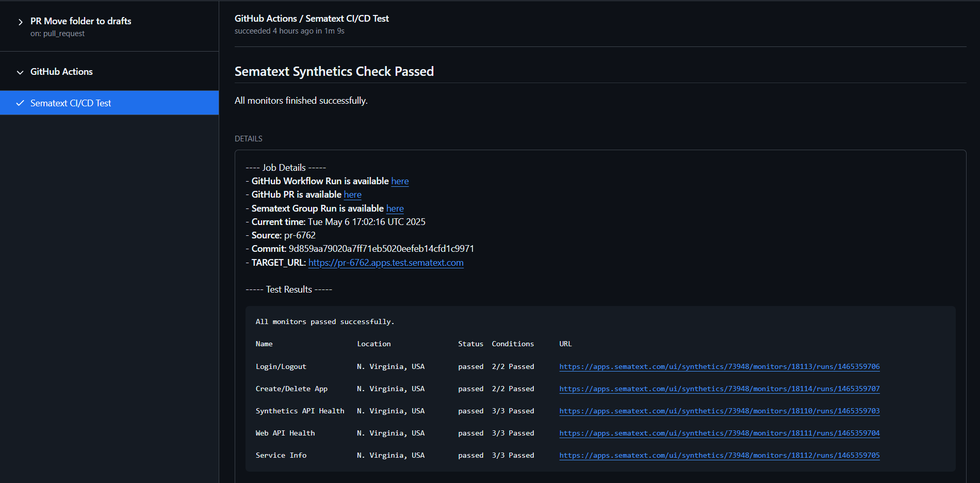
Task: Open the Service Info monitor run URL
Action: [720, 455]
